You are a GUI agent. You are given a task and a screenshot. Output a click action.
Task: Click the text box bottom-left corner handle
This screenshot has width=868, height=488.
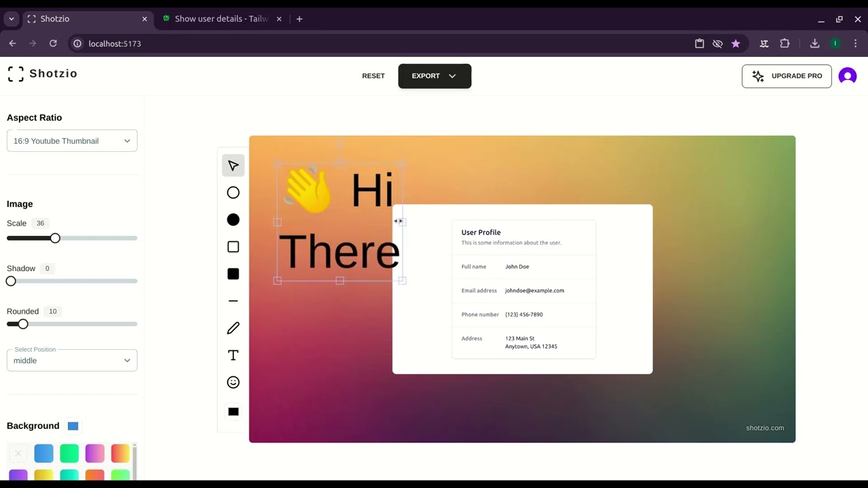(x=277, y=280)
